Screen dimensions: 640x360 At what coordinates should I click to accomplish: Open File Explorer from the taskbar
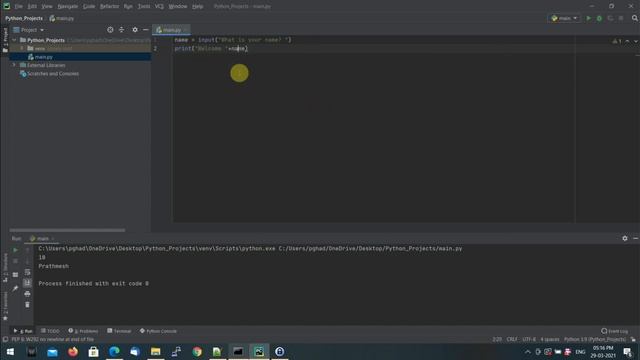[156, 351]
